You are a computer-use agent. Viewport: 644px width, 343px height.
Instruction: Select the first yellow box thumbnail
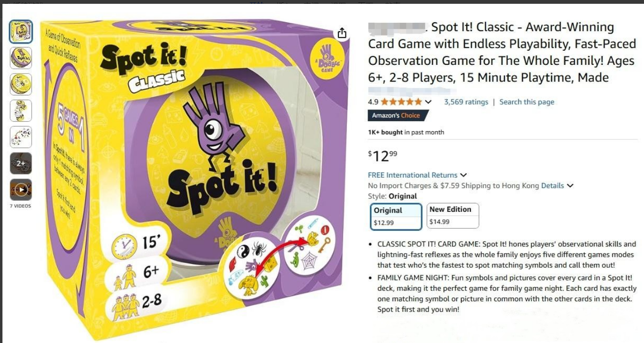pyautogui.click(x=21, y=32)
